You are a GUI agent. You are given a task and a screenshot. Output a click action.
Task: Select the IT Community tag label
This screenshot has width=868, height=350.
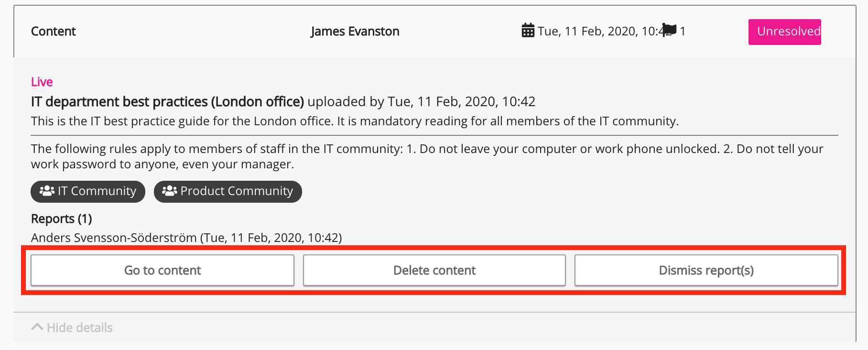click(97, 191)
